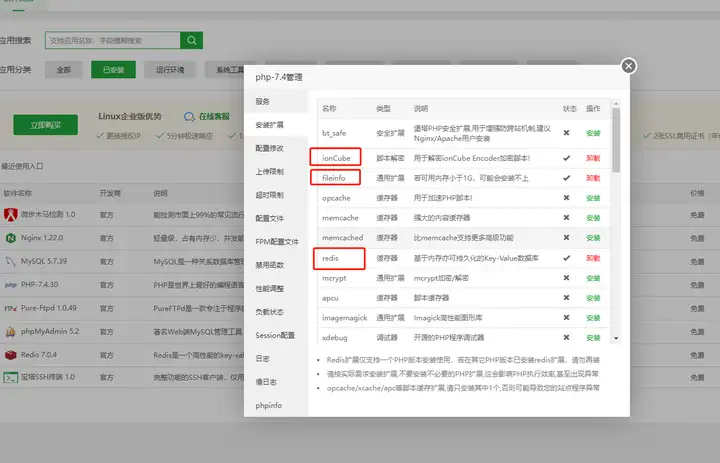The image size is (720, 463).
Task: Click status cross mark for opcache
Action: (x=567, y=198)
